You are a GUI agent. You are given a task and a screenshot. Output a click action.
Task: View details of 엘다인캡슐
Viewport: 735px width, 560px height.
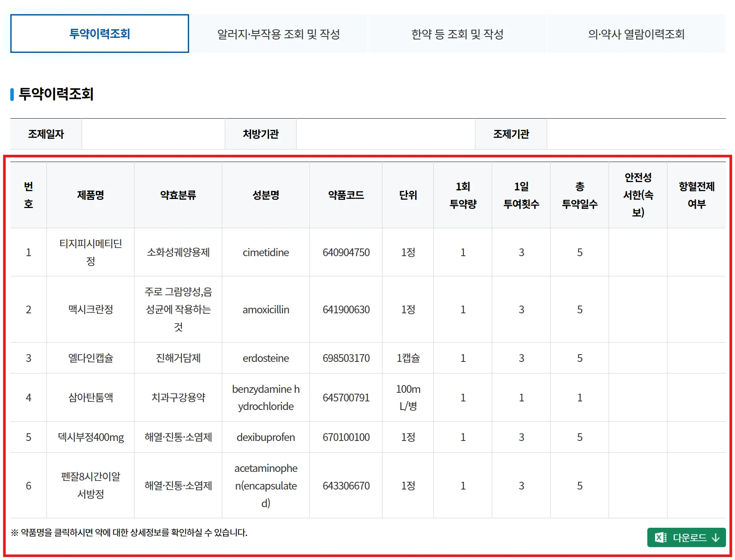pyautogui.click(x=90, y=358)
